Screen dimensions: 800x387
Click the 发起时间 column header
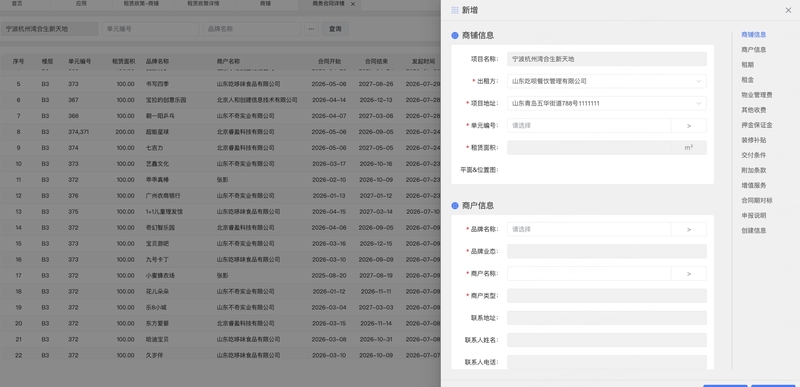click(423, 61)
